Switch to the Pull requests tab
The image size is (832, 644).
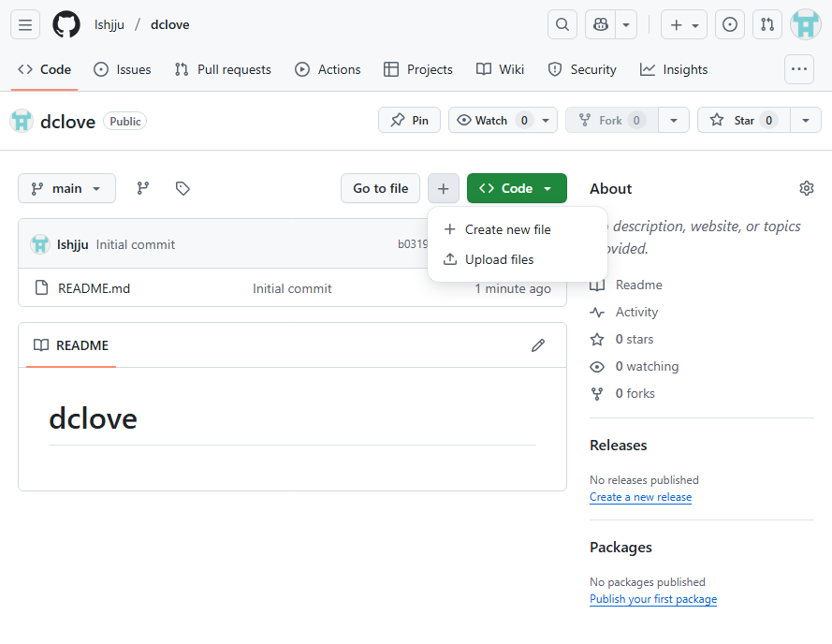coord(223,69)
